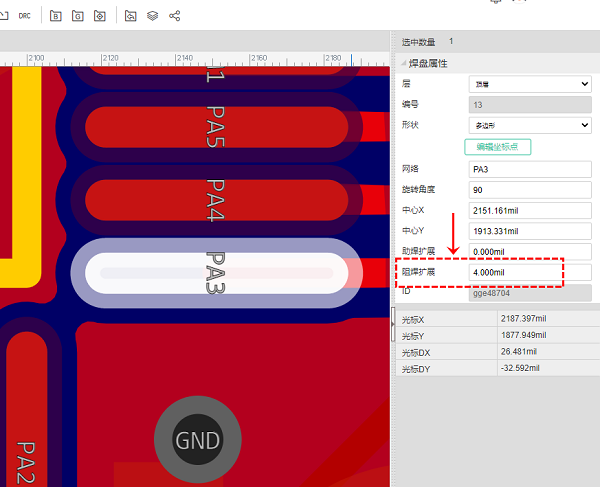The image size is (600, 487).
Task: Click the partially visible icon left of DRC
Action: point(3,16)
